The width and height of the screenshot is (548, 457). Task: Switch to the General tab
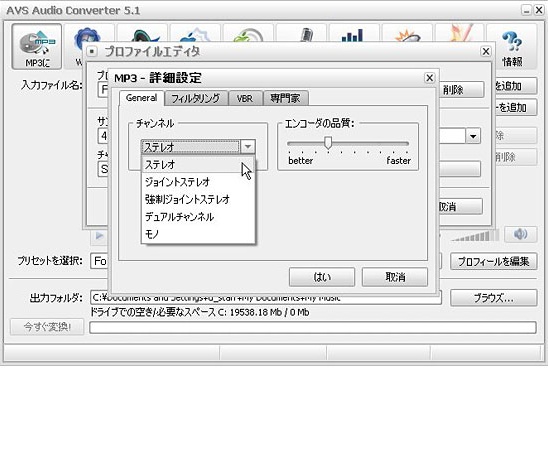[142, 98]
